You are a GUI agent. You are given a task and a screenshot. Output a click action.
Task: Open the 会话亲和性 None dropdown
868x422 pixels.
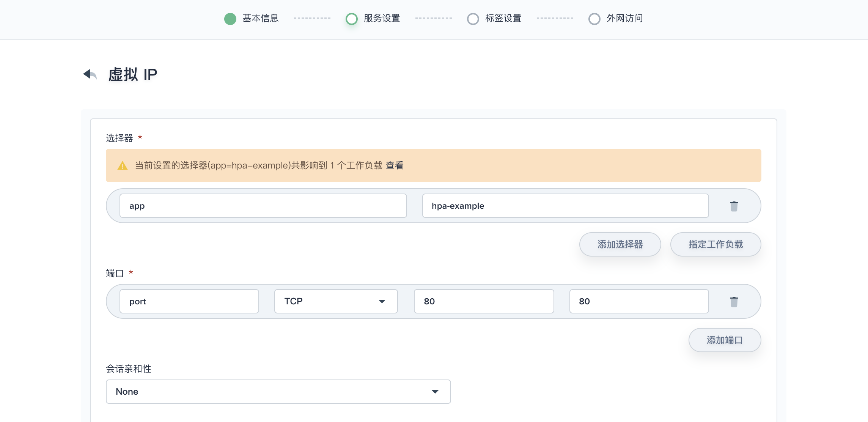click(278, 392)
